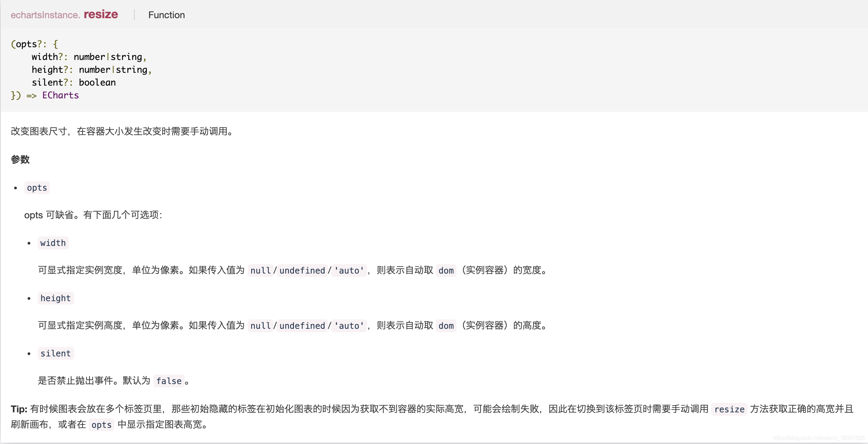868x444 pixels.
Task: Click the echartsInstance prefix in heading
Action: point(45,15)
